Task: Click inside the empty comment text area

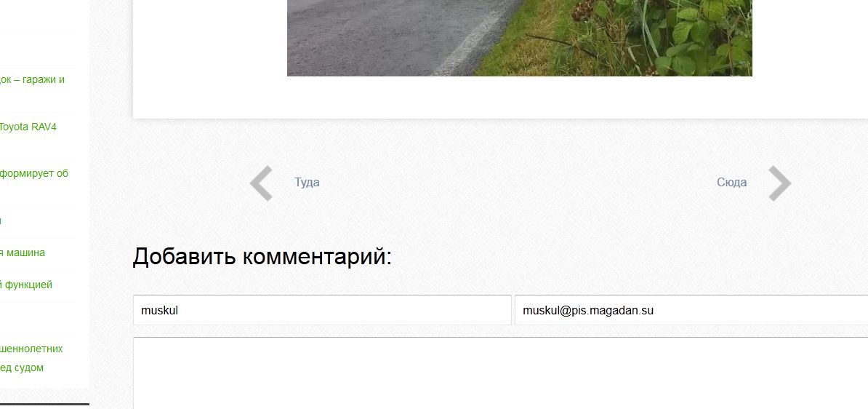Action: point(500,373)
